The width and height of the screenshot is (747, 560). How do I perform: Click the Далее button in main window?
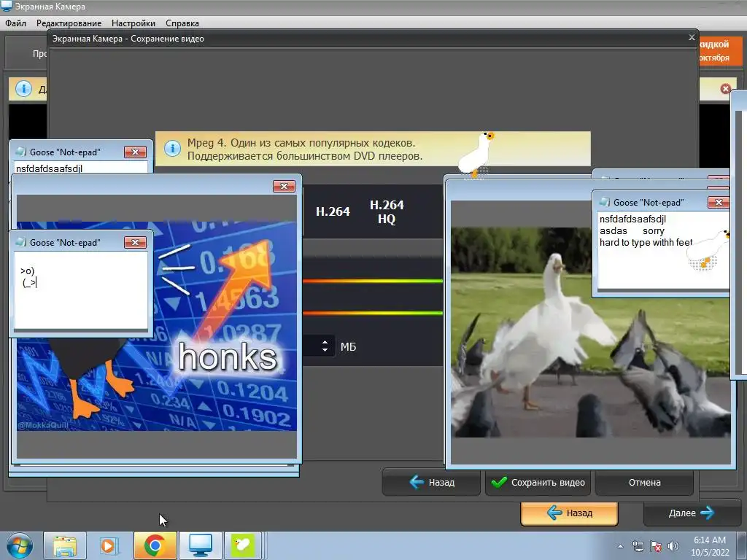click(692, 513)
